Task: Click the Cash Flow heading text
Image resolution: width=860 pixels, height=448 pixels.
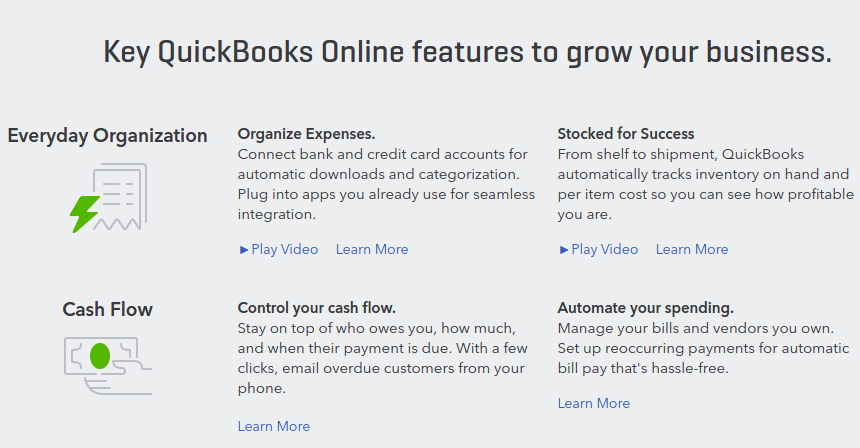Action: (x=108, y=309)
